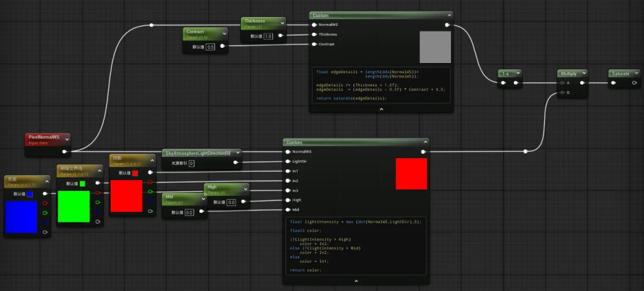Click the Thickness default value field 1.0

[268, 37]
